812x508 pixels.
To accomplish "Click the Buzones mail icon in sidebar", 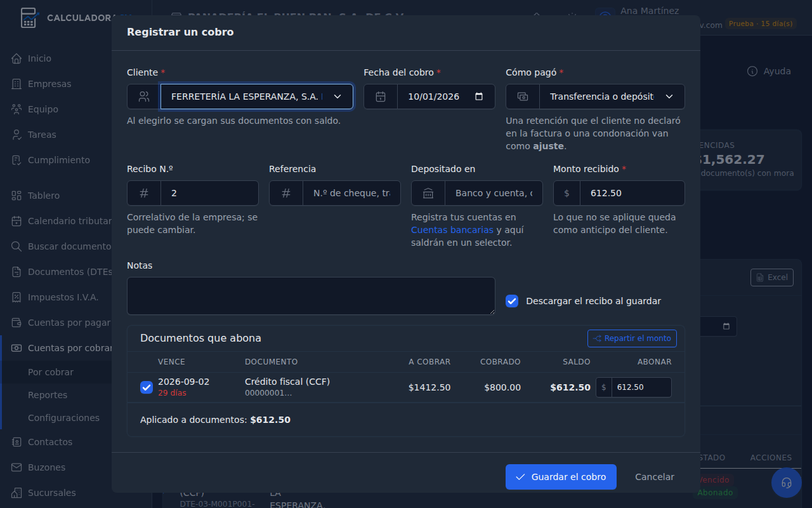I will point(16,467).
